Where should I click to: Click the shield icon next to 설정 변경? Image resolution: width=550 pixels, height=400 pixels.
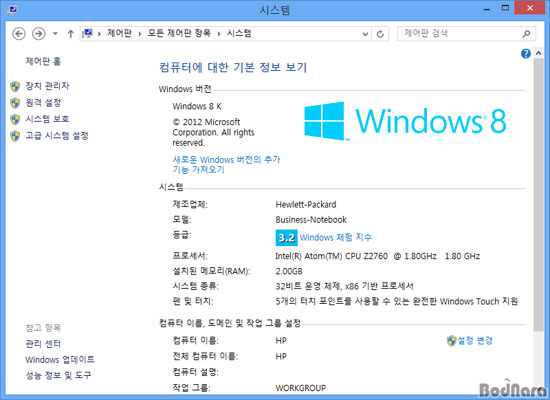pos(451,341)
